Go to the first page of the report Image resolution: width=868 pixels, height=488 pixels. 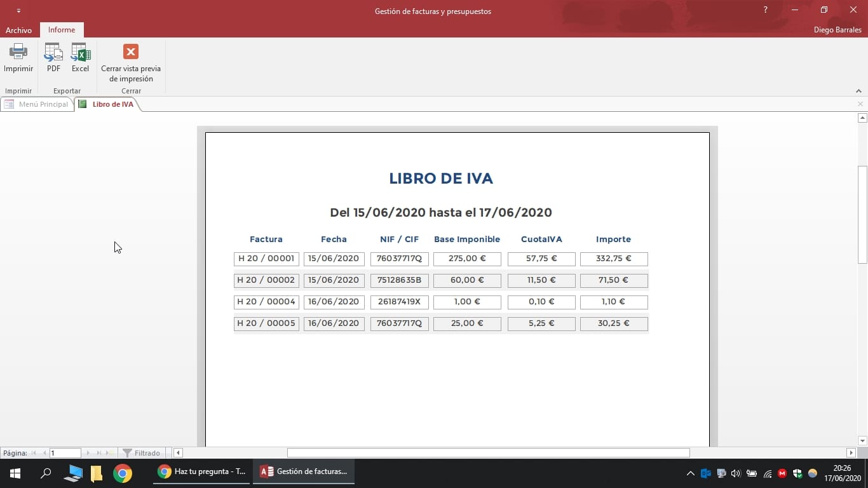[x=34, y=453]
